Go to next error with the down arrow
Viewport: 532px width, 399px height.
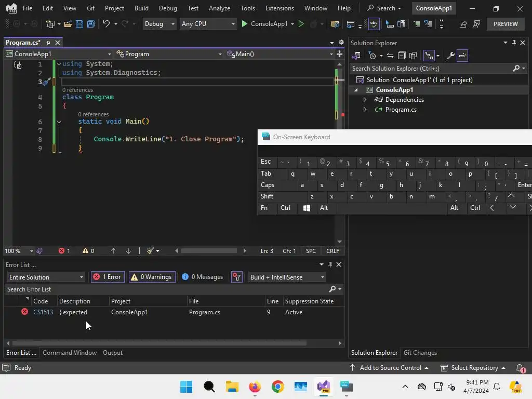(x=128, y=251)
